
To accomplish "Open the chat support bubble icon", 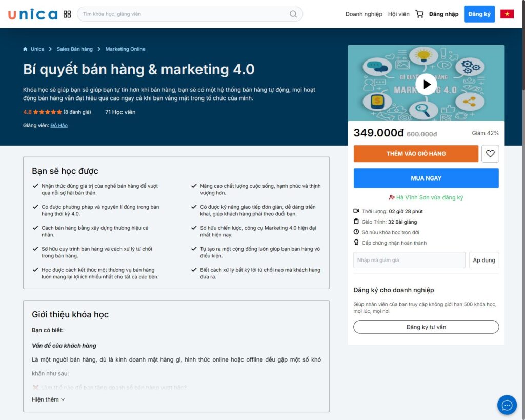I will 507,405.
